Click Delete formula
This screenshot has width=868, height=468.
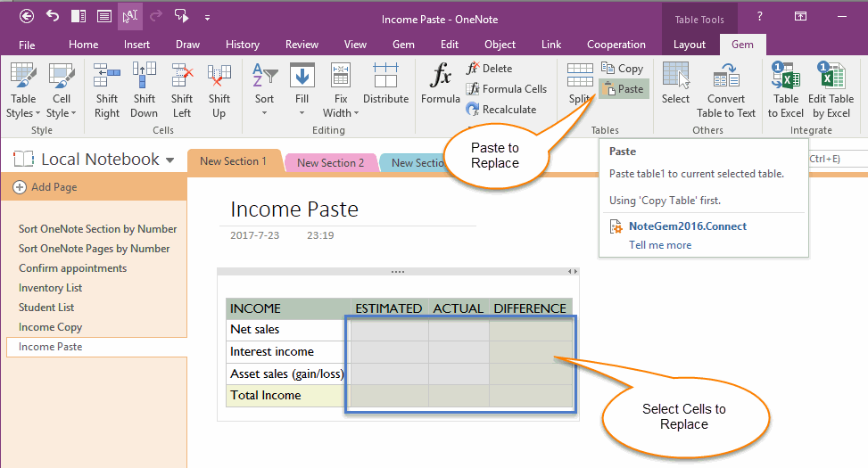490,68
